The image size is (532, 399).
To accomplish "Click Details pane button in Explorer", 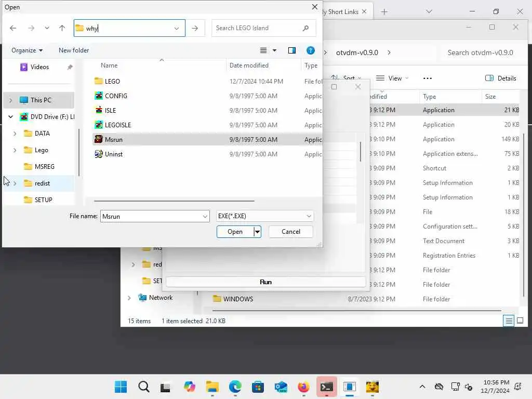I will [501, 78].
